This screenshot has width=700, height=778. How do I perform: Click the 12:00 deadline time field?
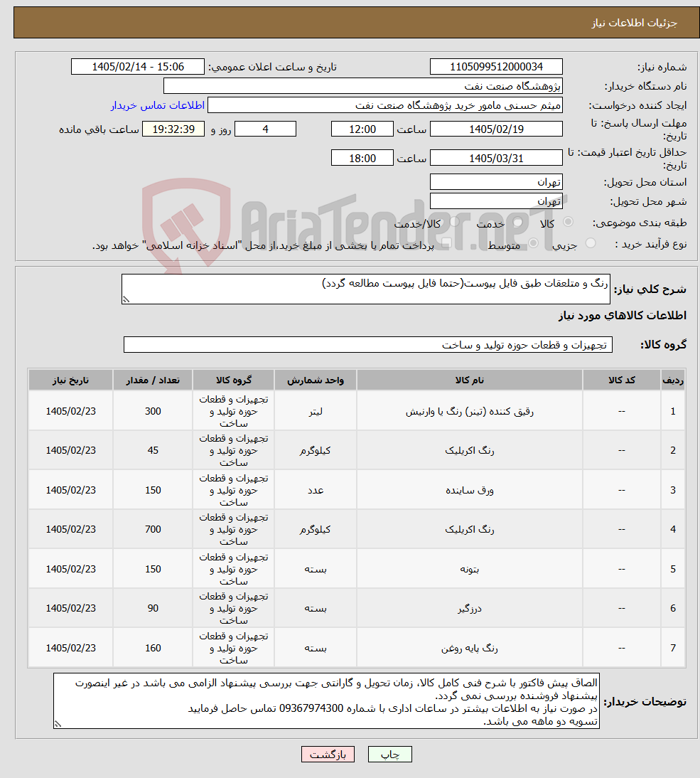coord(362,129)
